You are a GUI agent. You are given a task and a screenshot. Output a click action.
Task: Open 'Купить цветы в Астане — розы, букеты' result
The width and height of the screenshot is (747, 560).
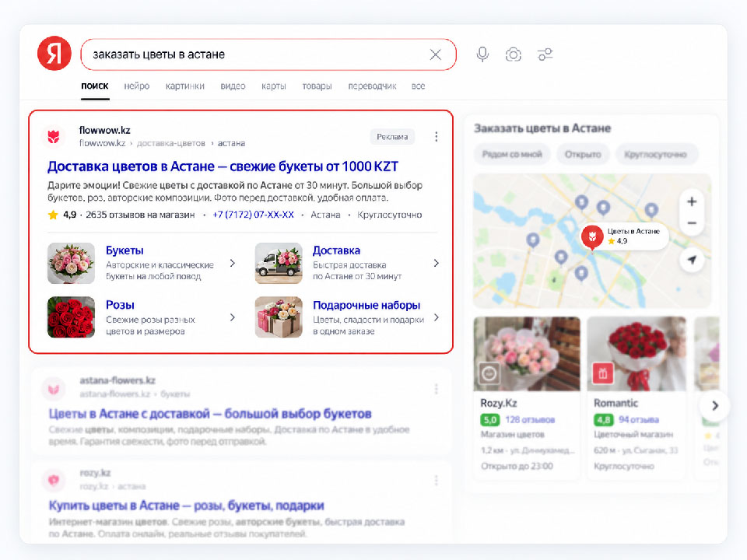[x=186, y=506]
